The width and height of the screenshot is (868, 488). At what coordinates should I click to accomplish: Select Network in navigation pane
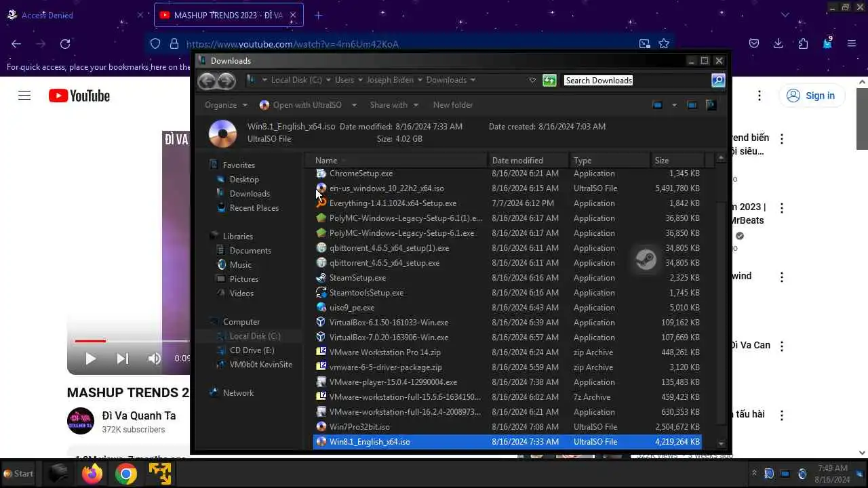coord(238,393)
